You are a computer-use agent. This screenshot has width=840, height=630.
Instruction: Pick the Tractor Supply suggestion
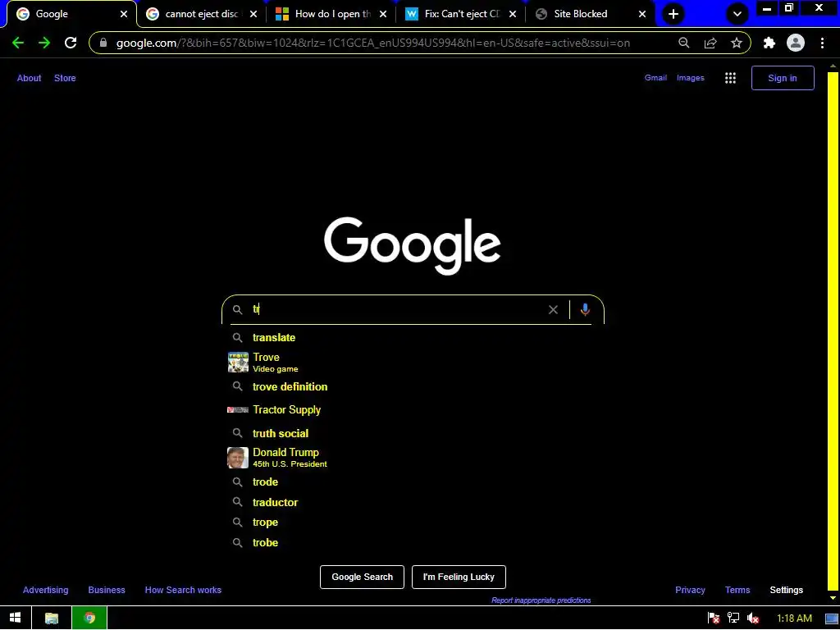click(x=413, y=410)
